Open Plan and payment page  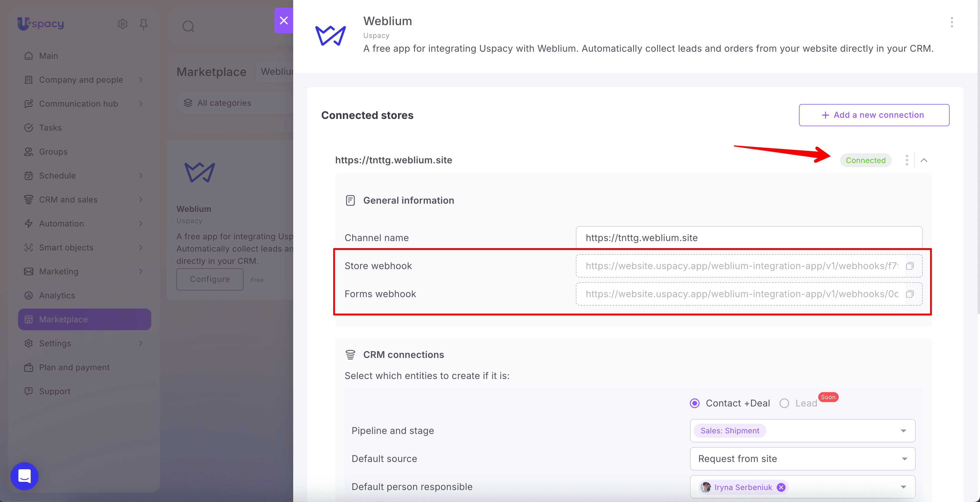tap(84, 368)
